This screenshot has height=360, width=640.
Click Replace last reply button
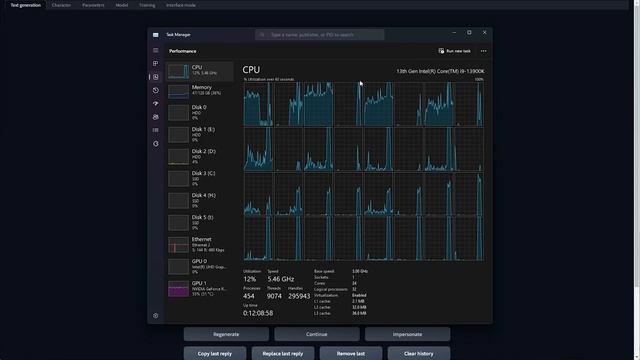283,353
